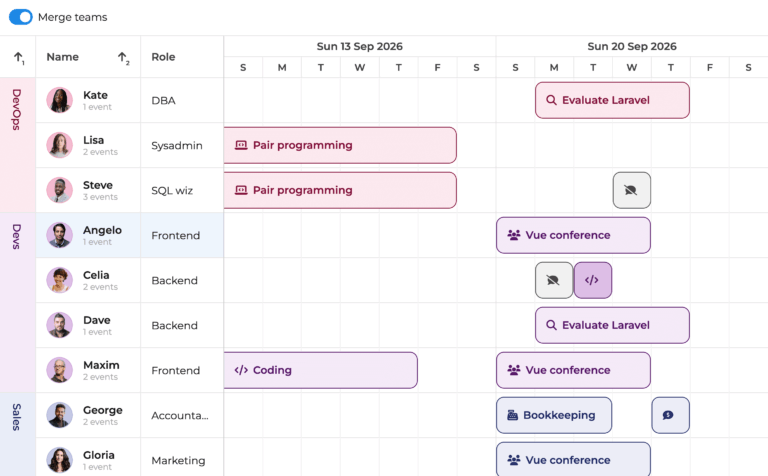The image size is (768, 476).
Task: Select Celia's gray crossed-out icon event
Action: point(554,280)
